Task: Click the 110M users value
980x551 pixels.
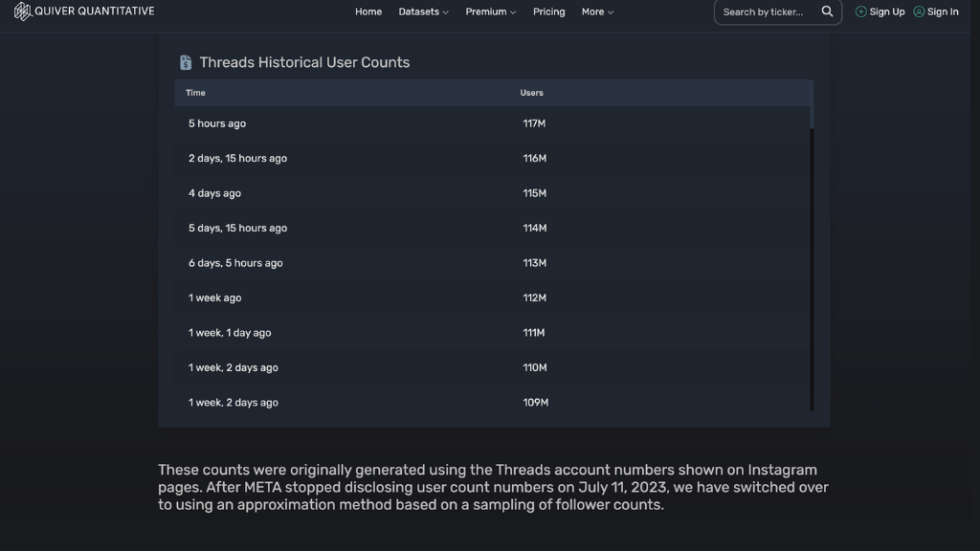Action: [x=535, y=368]
